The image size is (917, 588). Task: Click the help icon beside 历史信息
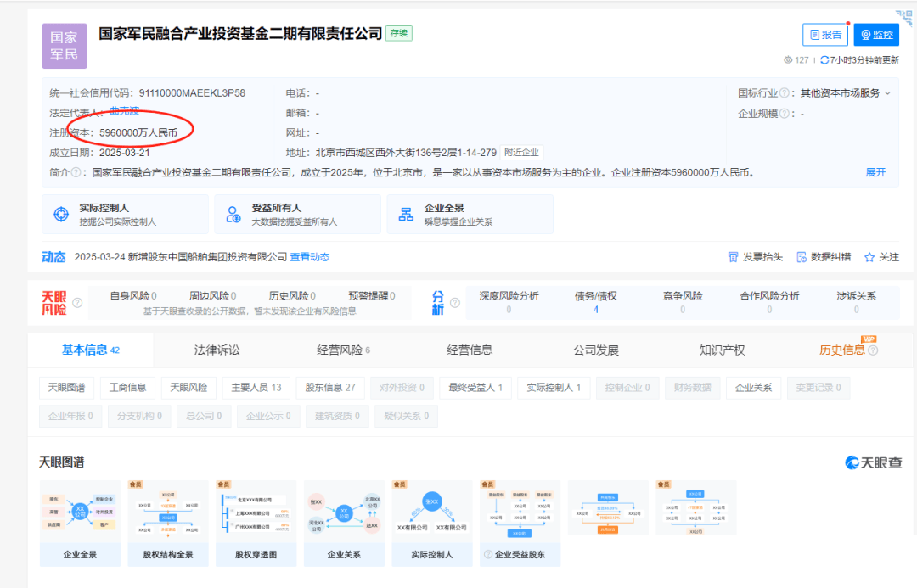(873, 350)
